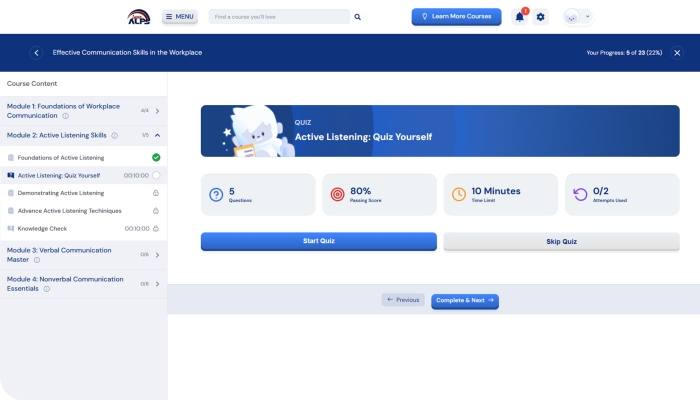Click the back arrow beside the course title
The height and width of the screenshot is (400, 700).
(x=37, y=53)
